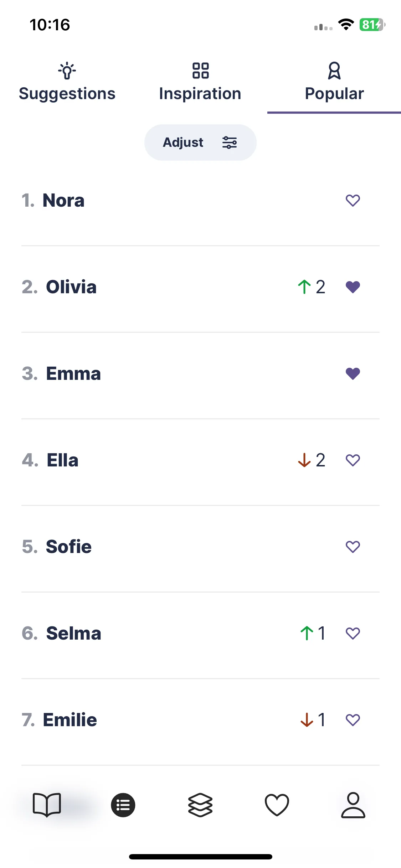Viewport: 401px width, 868px height.
Task: Like the name Ella
Action: [x=353, y=460]
